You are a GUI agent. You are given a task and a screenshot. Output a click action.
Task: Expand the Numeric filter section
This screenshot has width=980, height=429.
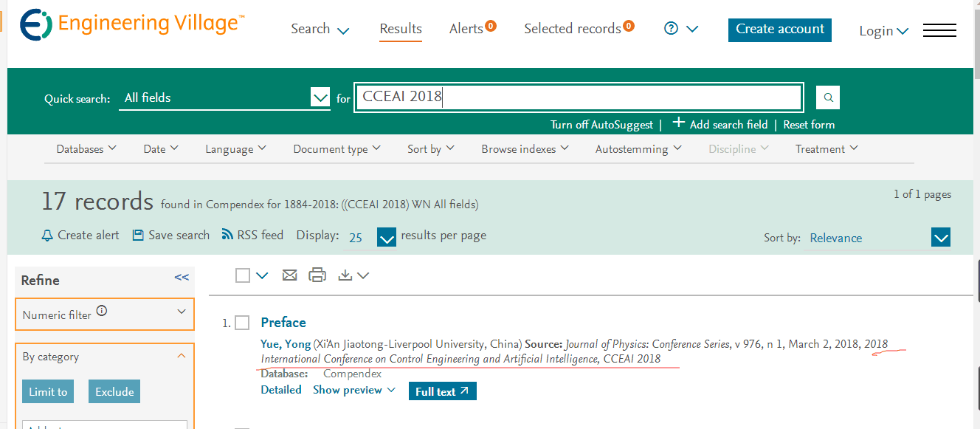click(105, 314)
